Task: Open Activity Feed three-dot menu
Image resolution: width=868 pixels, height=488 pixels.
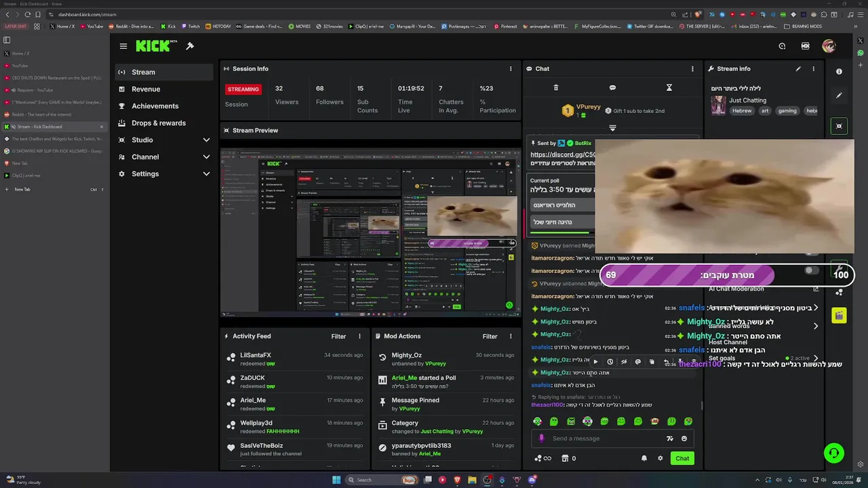Action: tap(359, 336)
